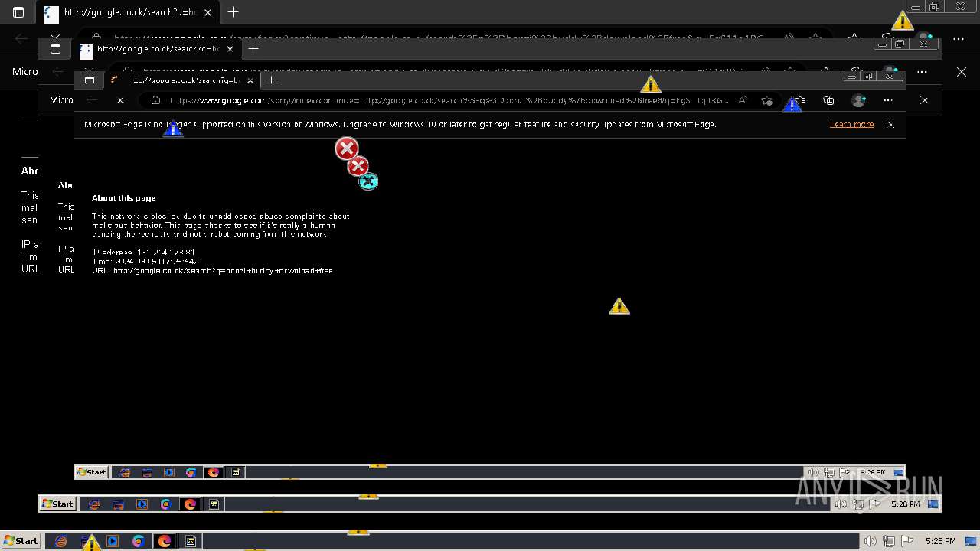Open a new tab in the outermost Edge window
The width and height of the screenshot is (980, 551).
point(234,12)
